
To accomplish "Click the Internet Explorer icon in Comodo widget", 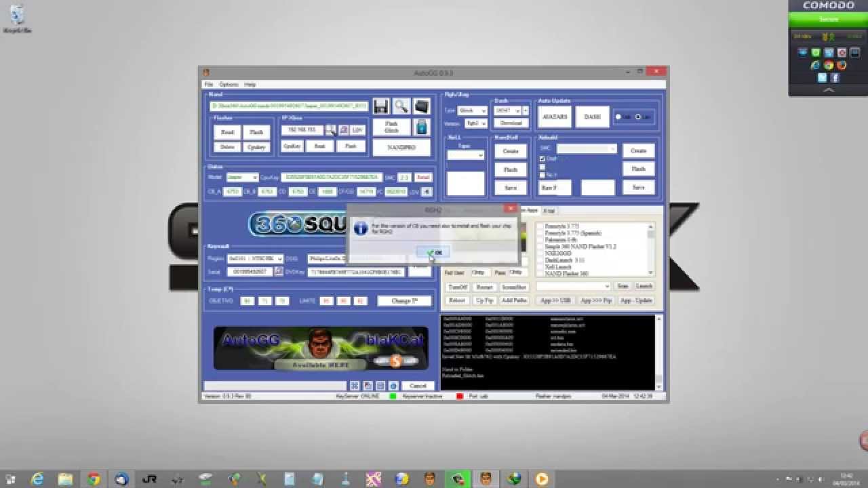I will tap(816, 65).
